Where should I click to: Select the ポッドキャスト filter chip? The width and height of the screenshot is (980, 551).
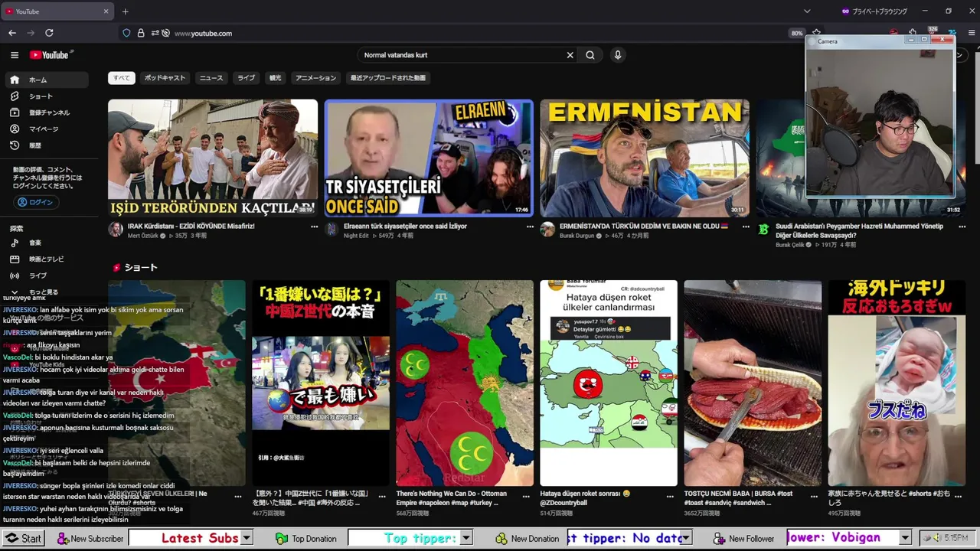(x=165, y=77)
